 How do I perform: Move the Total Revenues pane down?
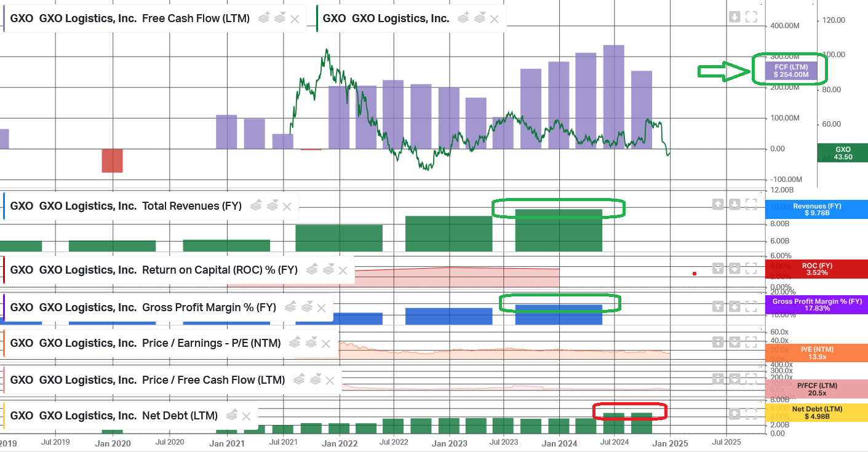click(735, 204)
